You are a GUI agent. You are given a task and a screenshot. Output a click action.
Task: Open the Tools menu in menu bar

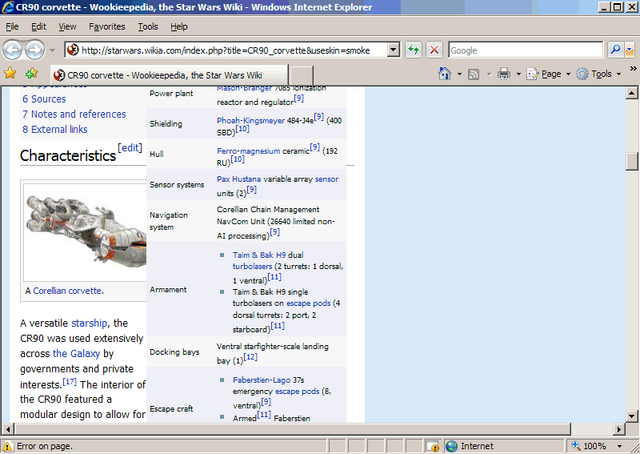pos(148,27)
